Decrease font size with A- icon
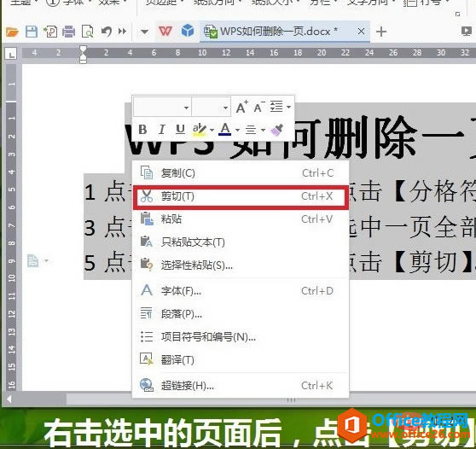 259,107
